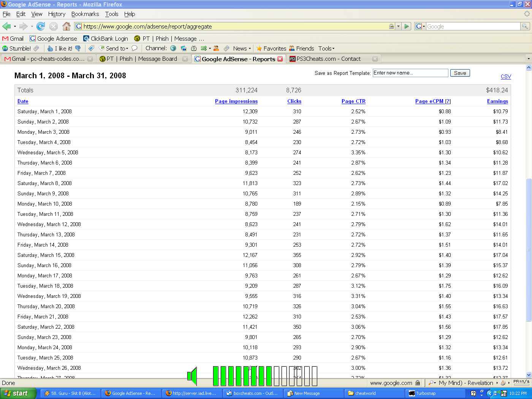Switch to the Gmail - pc-cheats-codes tab
The width and height of the screenshot is (532, 399).
click(49, 59)
